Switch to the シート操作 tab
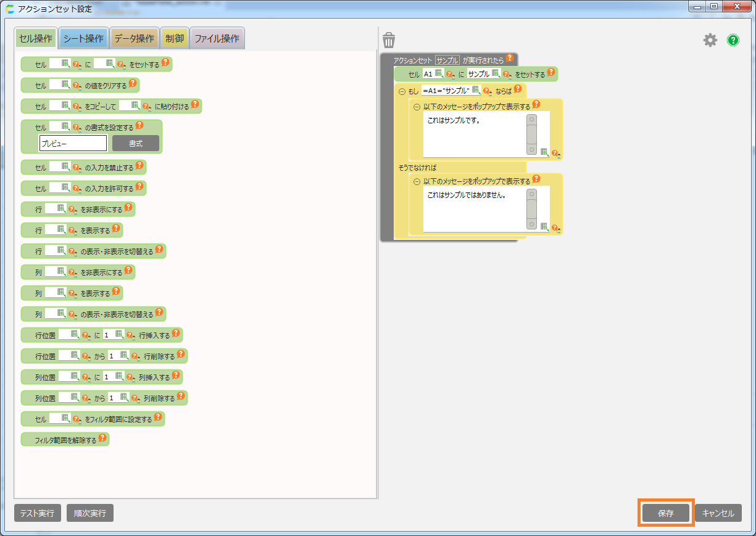The height and width of the screenshot is (536, 756). [x=84, y=39]
